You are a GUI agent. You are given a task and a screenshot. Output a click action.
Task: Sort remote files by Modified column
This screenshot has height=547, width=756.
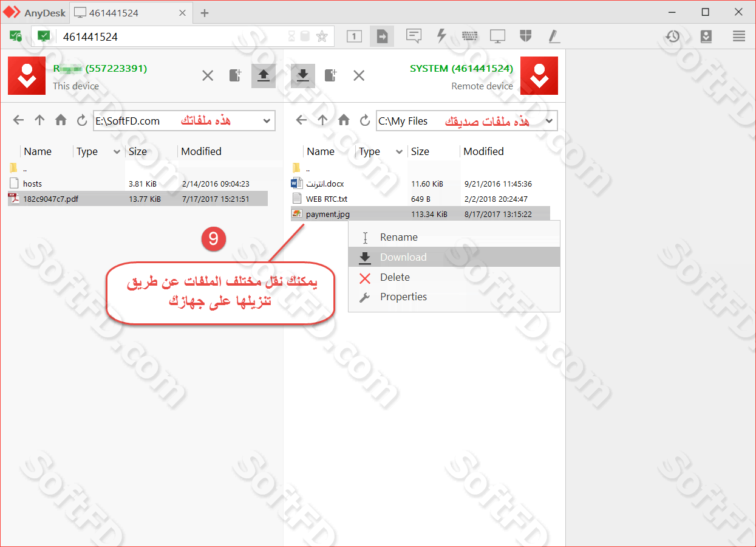pos(483,151)
